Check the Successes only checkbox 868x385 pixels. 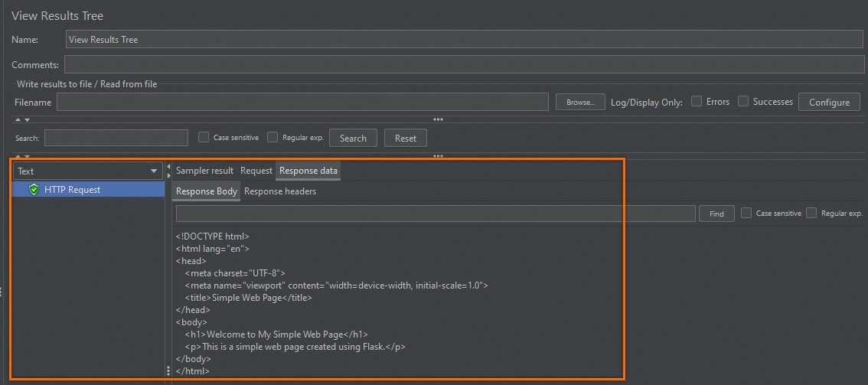click(743, 101)
